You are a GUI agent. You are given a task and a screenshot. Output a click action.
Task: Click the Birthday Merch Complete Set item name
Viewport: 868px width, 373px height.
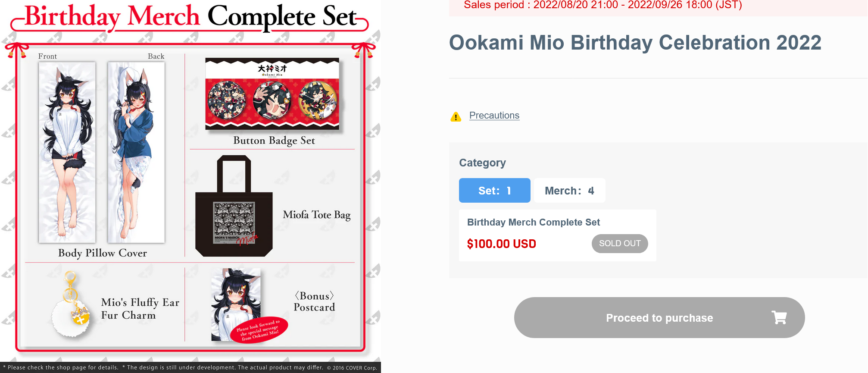click(x=533, y=223)
